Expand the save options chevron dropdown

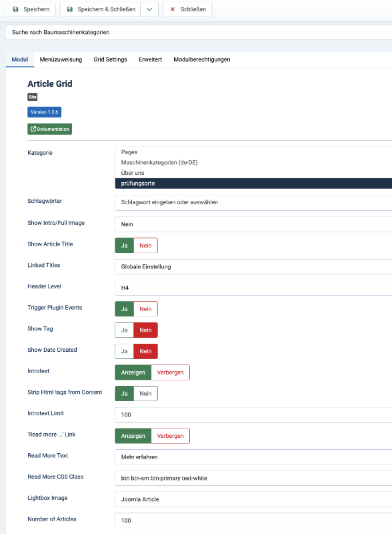click(149, 9)
